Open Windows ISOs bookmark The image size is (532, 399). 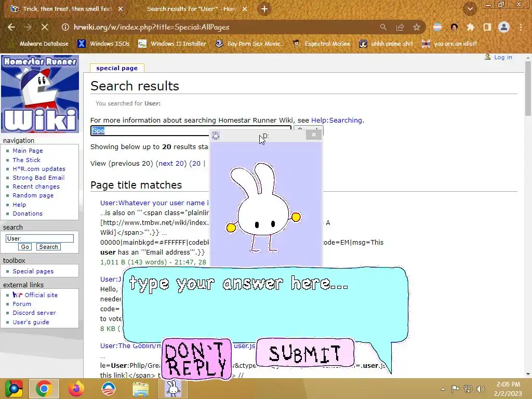[x=103, y=44]
